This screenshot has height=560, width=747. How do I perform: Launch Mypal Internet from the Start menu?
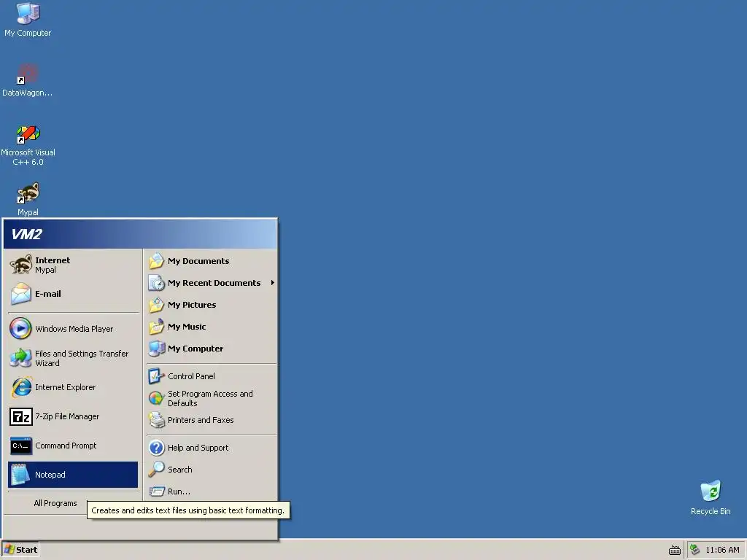pyautogui.click(x=73, y=265)
